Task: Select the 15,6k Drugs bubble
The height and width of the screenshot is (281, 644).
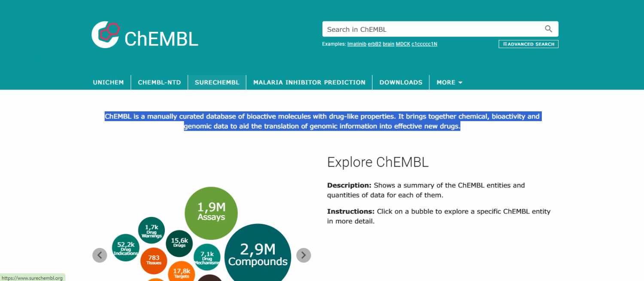Action: click(x=179, y=243)
